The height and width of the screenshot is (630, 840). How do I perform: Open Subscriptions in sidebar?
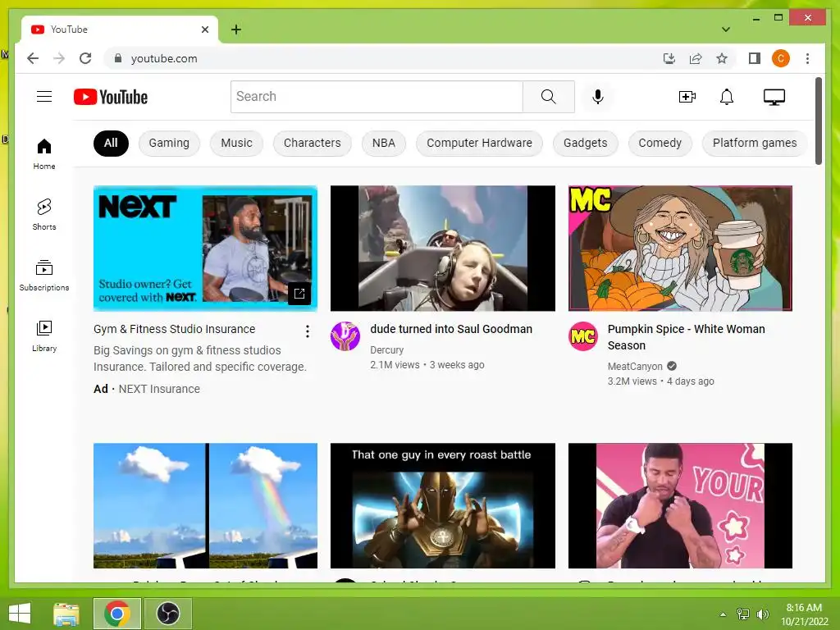(44, 276)
